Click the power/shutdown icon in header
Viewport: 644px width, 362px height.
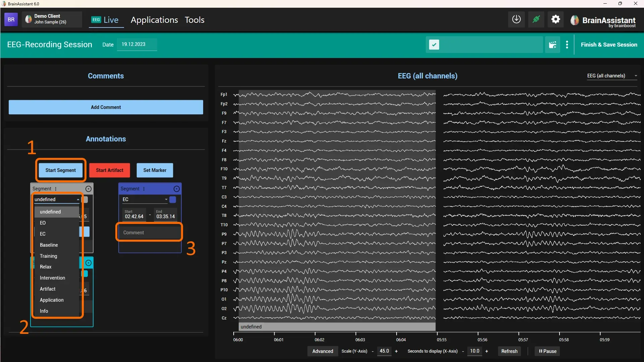516,19
